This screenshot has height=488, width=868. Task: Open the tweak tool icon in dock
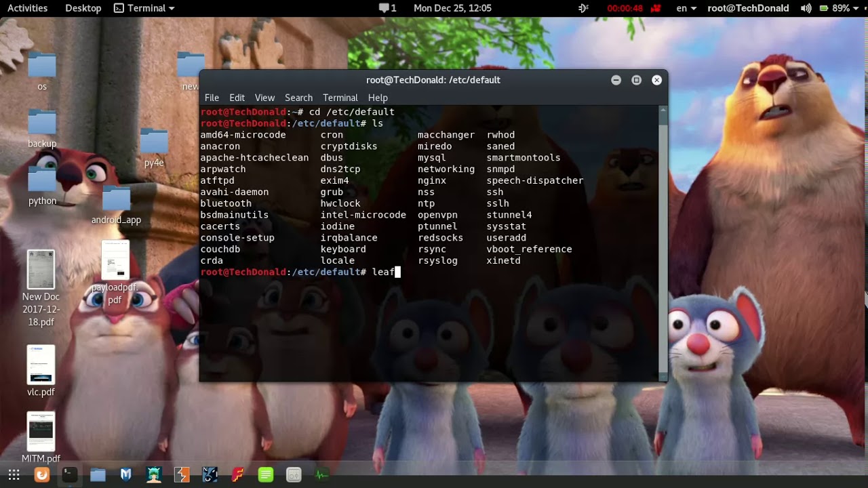pyautogui.click(x=294, y=475)
